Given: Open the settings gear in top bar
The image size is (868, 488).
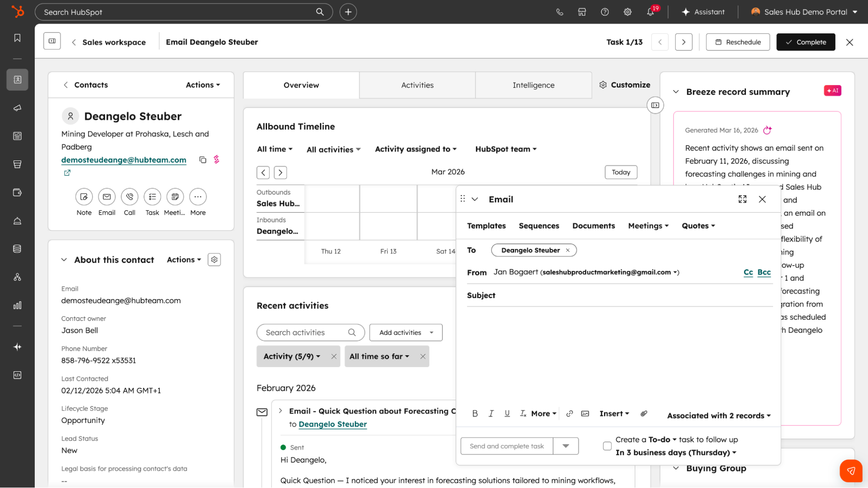Looking at the screenshot, I should (627, 12).
